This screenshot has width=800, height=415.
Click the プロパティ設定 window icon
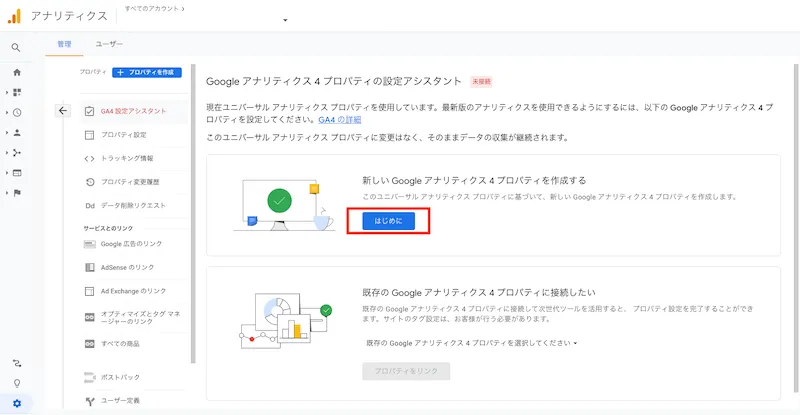tap(89, 135)
